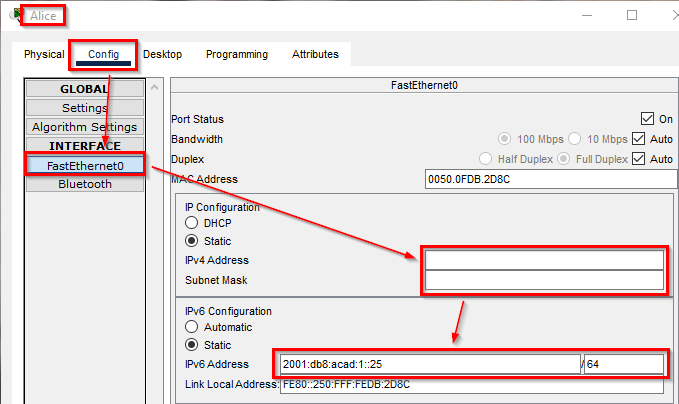Click the GLOBAL section header

click(85, 89)
